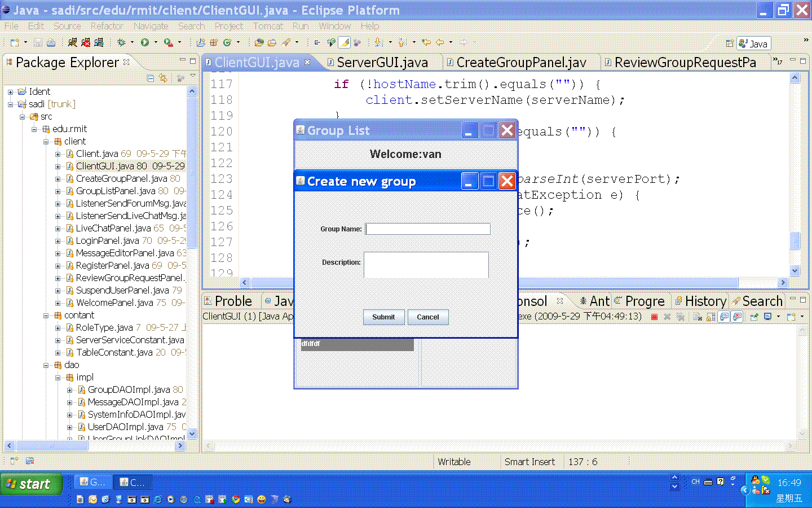
Task: Click the Print toolbar icon
Action: pos(51,42)
